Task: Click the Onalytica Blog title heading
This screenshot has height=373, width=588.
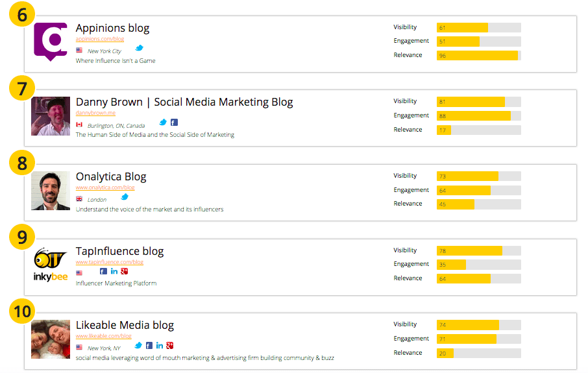Action: click(111, 176)
